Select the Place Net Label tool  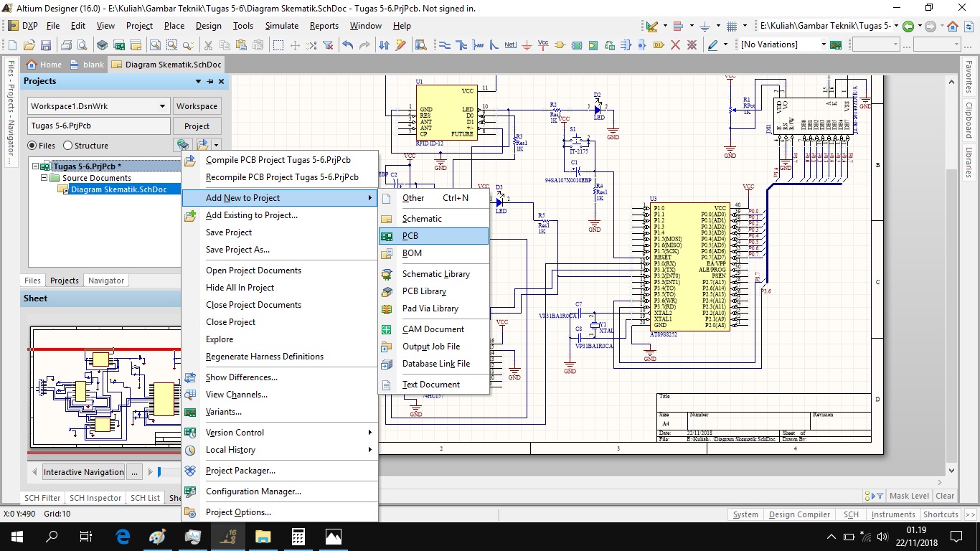(510, 44)
